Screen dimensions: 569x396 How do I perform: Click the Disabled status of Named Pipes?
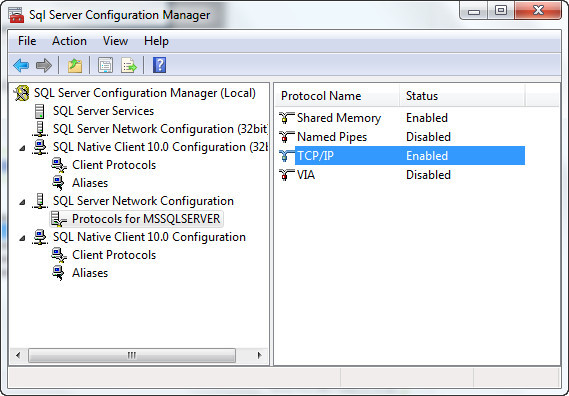[x=428, y=137]
